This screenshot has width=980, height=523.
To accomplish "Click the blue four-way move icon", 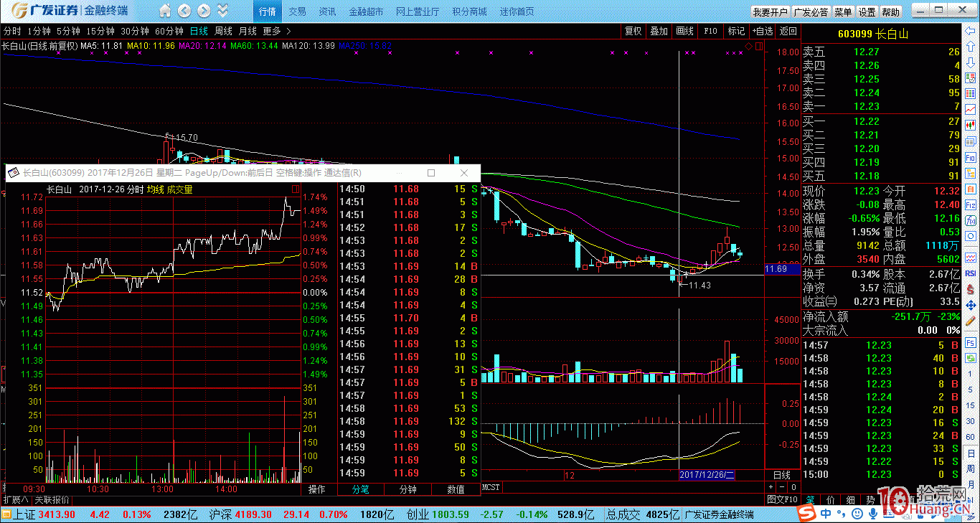I will 971,305.
